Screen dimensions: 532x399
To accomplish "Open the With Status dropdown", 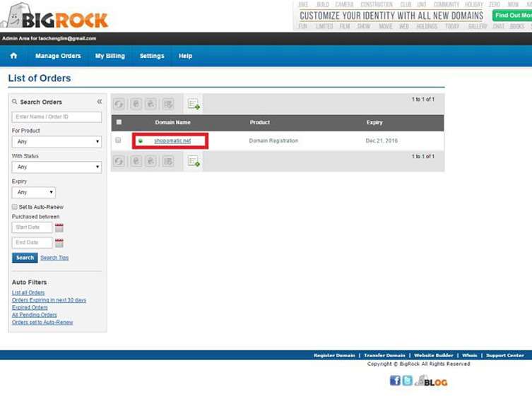I will coord(57,167).
